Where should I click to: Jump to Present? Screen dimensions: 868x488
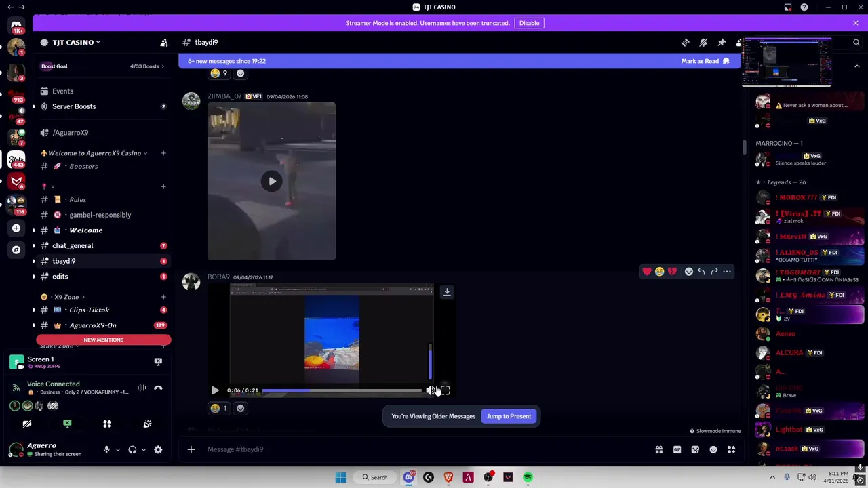pyautogui.click(x=509, y=416)
